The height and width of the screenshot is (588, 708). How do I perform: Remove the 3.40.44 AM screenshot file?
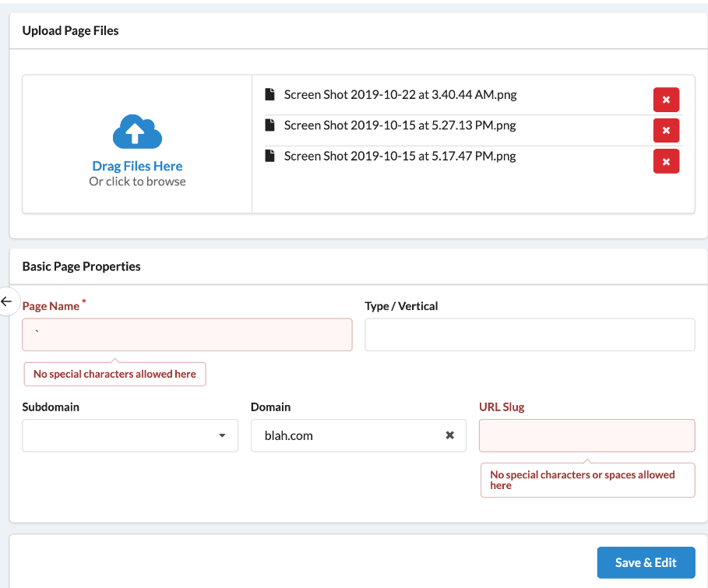coord(666,100)
